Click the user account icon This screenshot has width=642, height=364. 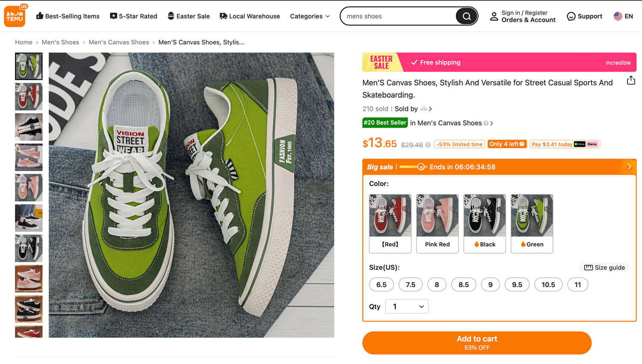(494, 16)
